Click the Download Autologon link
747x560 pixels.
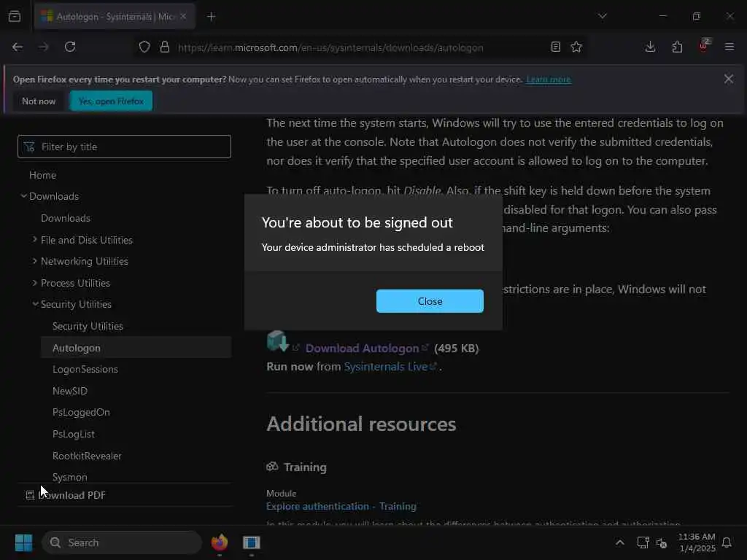[362, 349]
